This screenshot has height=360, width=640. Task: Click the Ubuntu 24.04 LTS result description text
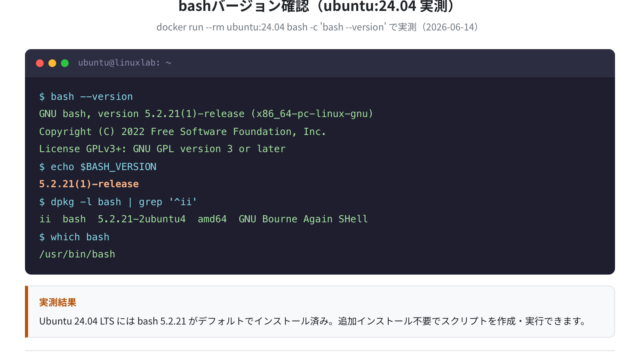[312, 321]
